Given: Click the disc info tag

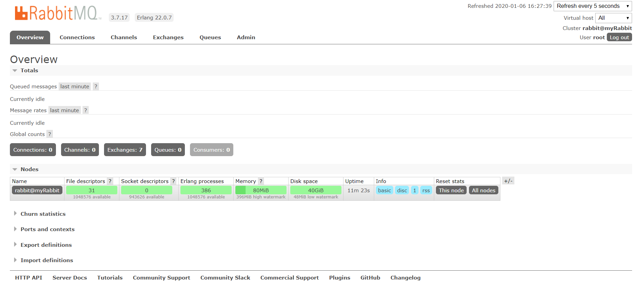Looking at the screenshot, I should 402,191.
